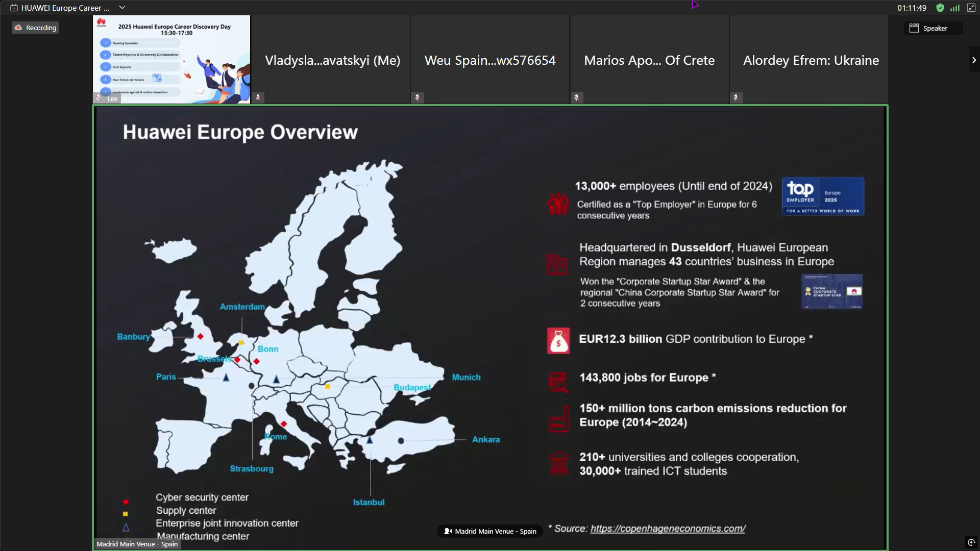Click muted mic icon on Lee's tile
Viewport: 980px width, 551px height.
tap(99, 98)
